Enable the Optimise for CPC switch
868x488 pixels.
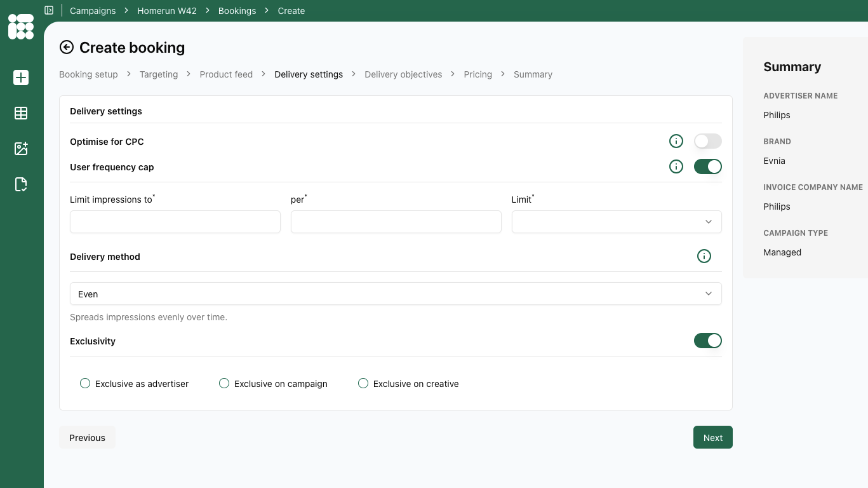click(708, 141)
